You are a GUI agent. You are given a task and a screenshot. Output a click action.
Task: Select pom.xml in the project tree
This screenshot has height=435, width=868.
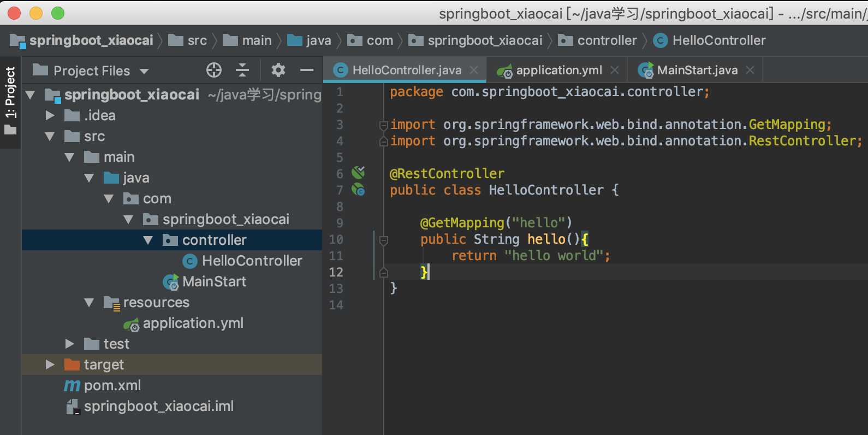(112, 386)
